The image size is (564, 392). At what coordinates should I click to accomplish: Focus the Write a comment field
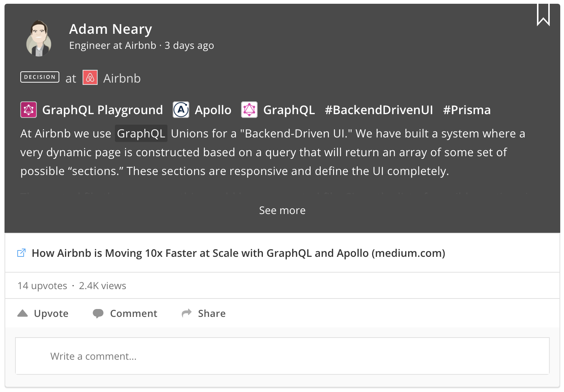click(282, 356)
